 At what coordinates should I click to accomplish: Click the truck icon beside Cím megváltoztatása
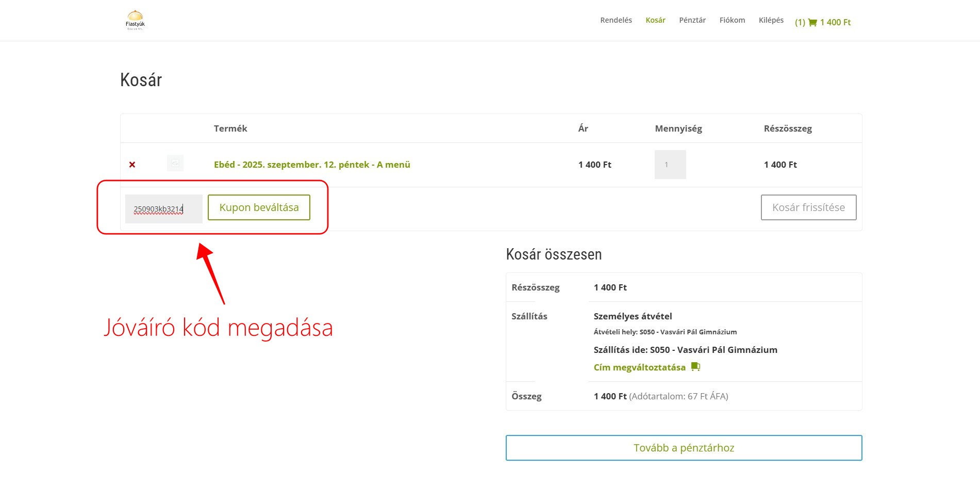coord(695,367)
